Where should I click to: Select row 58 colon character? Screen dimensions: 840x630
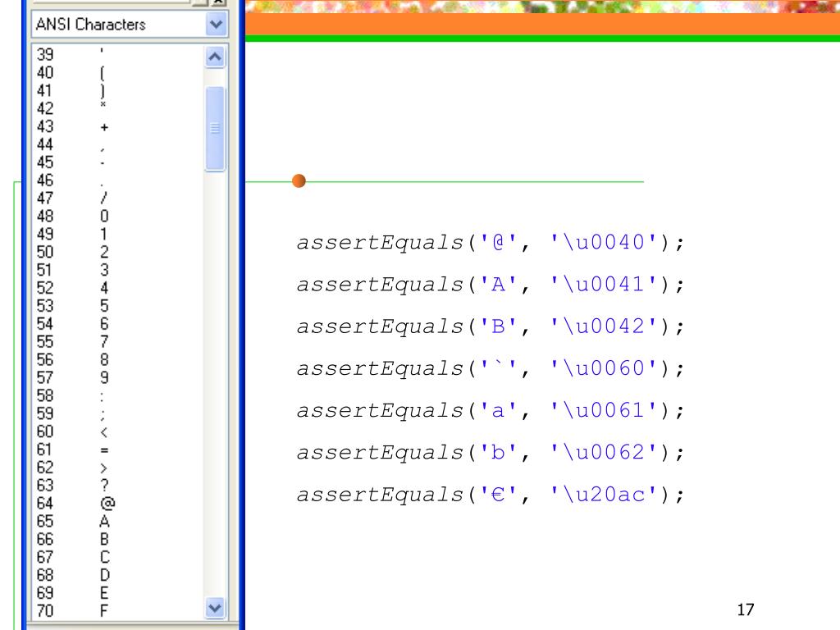point(118,396)
